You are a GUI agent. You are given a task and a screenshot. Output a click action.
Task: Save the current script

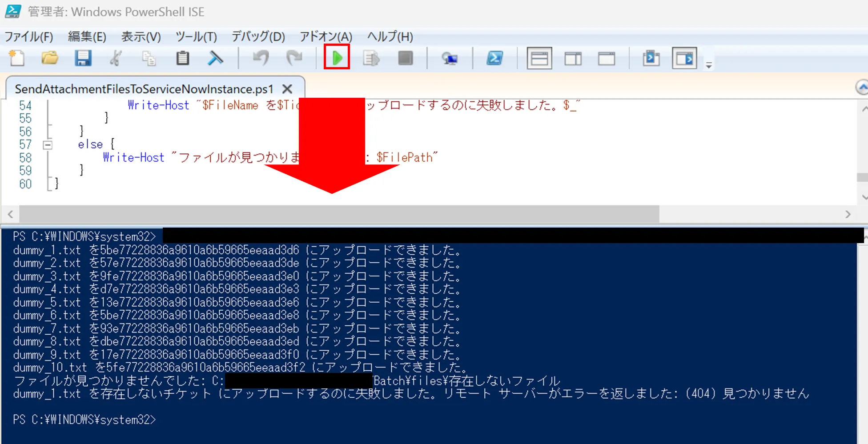[83, 58]
